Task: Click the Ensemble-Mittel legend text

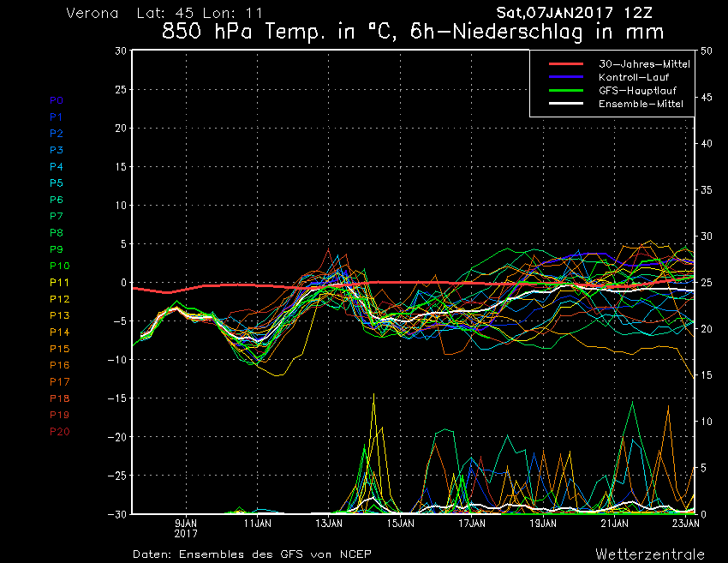Action: point(641,104)
